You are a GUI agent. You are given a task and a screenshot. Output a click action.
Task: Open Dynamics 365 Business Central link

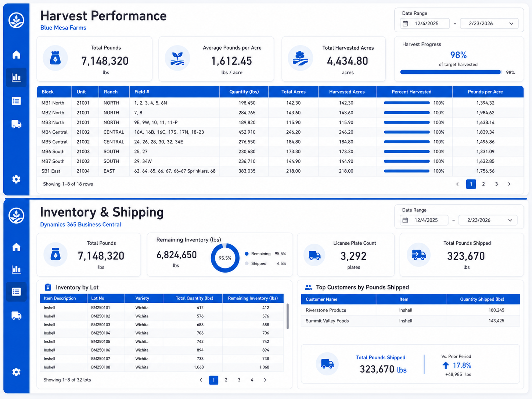pyautogui.click(x=80, y=224)
